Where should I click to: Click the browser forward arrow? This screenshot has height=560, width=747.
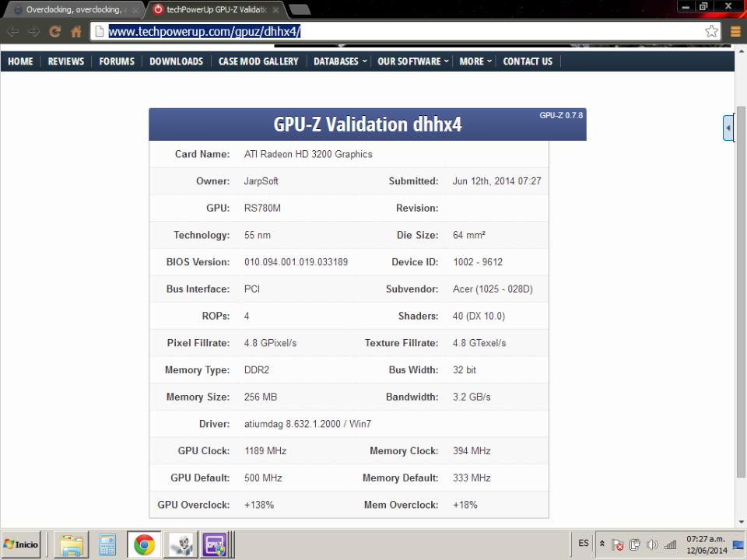point(33,32)
